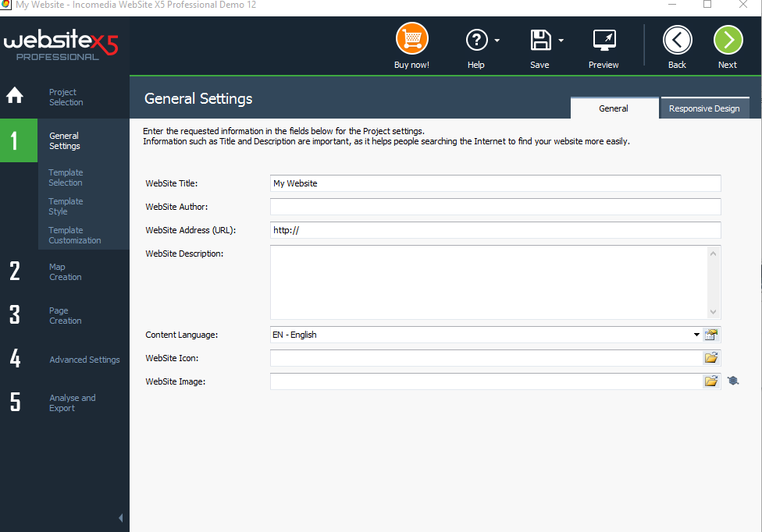The image size is (762, 532).
Task: Click the Buy now shopping cart icon
Action: tap(411, 39)
